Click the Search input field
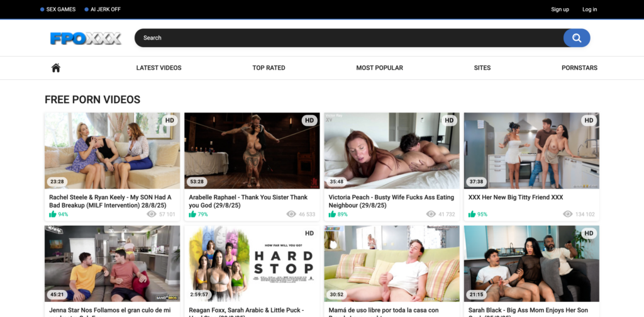 pos(349,38)
